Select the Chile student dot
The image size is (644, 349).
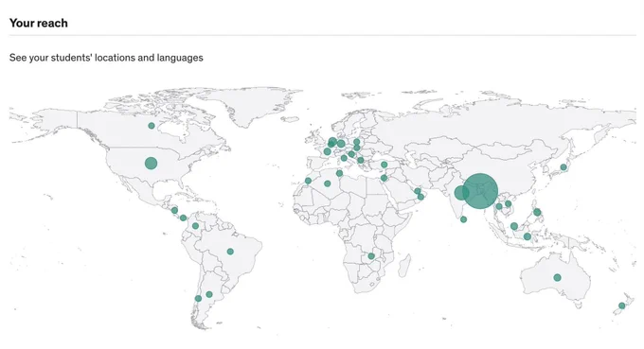[198, 299]
